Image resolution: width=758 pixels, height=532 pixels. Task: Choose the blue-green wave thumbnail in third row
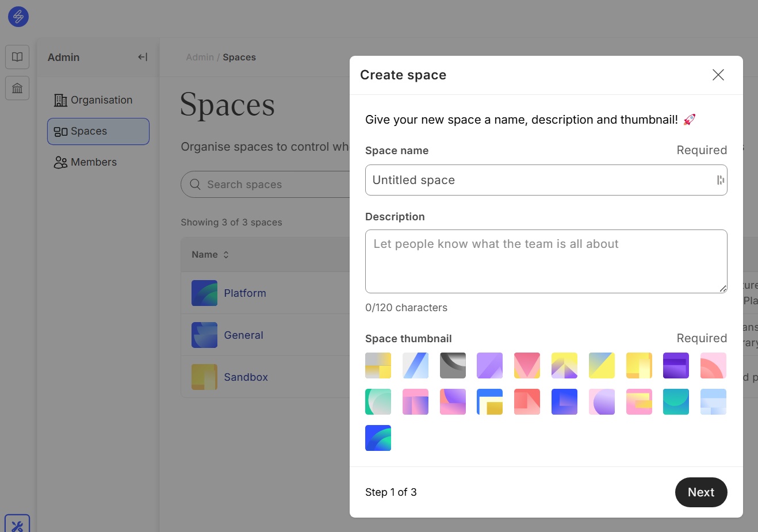click(x=378, y=438)
